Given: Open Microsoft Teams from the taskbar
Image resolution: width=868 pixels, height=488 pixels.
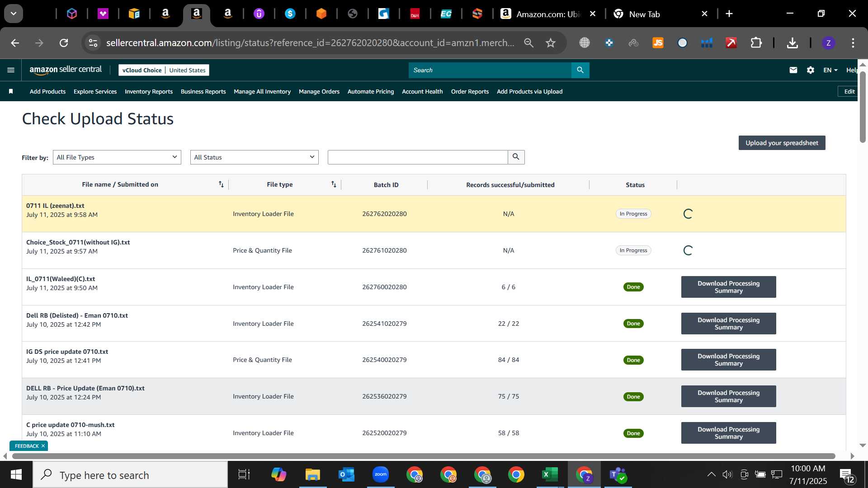Looking at the screenshot, I should coord(618,474).
